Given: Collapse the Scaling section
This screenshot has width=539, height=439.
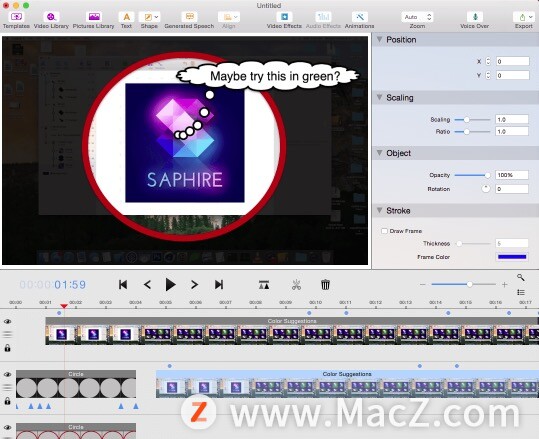Looking at the screenshot, I should [380, 98].
